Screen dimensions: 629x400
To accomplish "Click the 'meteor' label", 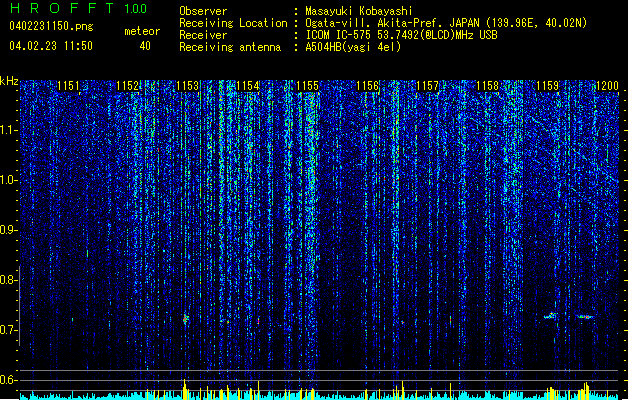I will pyautogui.click(x=142, y=31).
